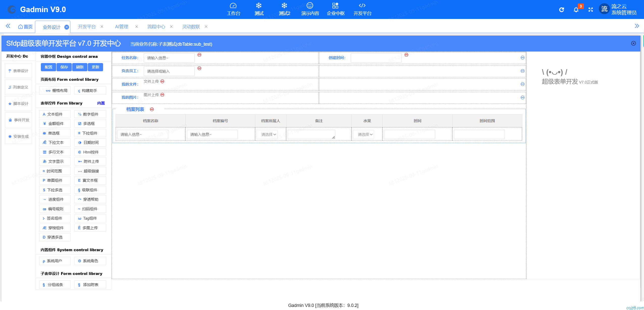Select the 富文本框 component
The image size is (644, 310).
click(90, 180)
